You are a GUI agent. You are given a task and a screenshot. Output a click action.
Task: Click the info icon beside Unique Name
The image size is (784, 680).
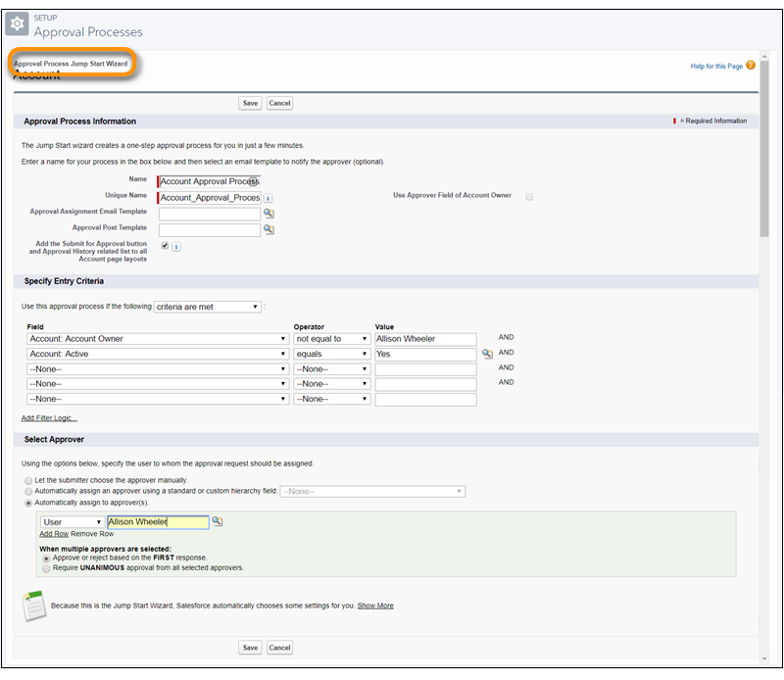click(269, 198)
